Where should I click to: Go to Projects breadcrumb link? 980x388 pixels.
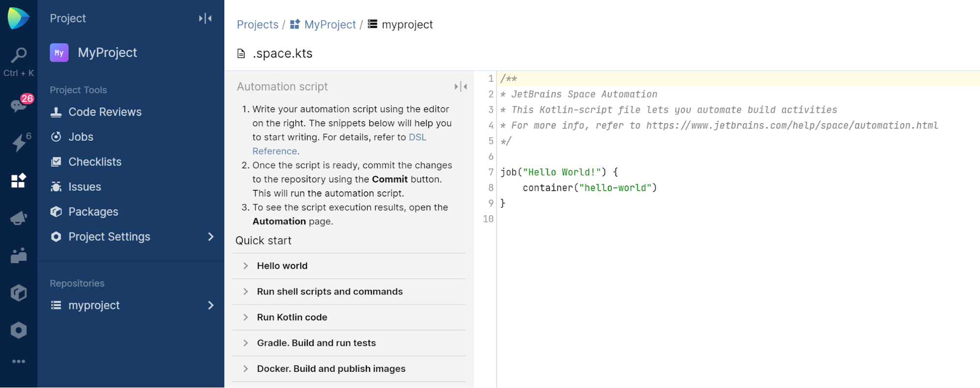(257, 25)
